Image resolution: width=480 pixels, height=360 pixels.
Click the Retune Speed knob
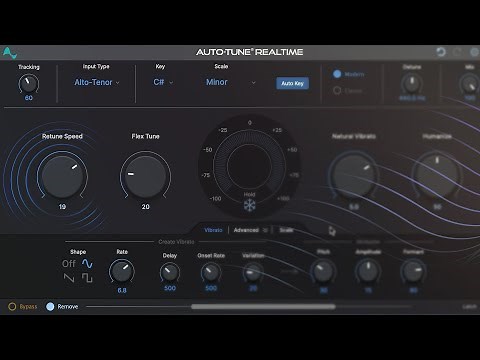click(x=62, y=176)
